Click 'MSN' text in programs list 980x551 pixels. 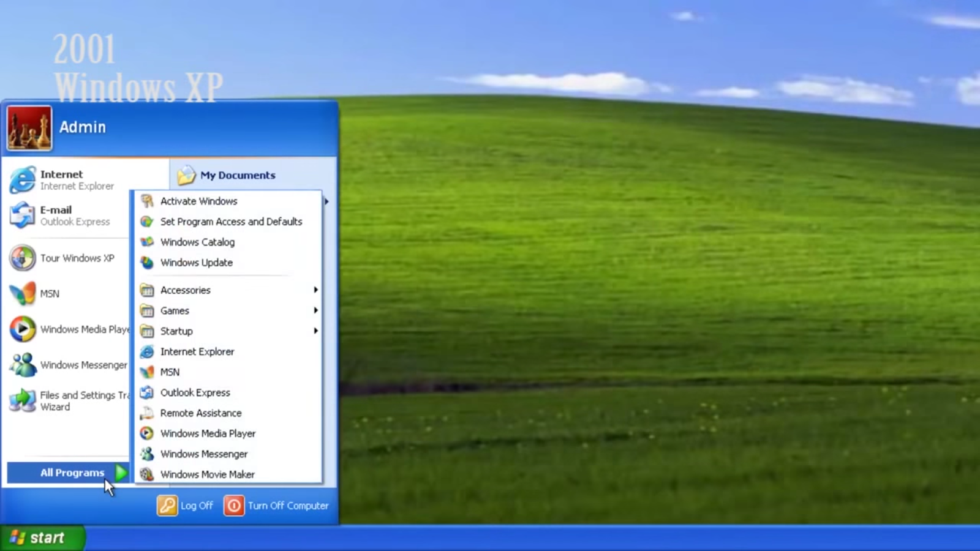[x=170, y=372]
